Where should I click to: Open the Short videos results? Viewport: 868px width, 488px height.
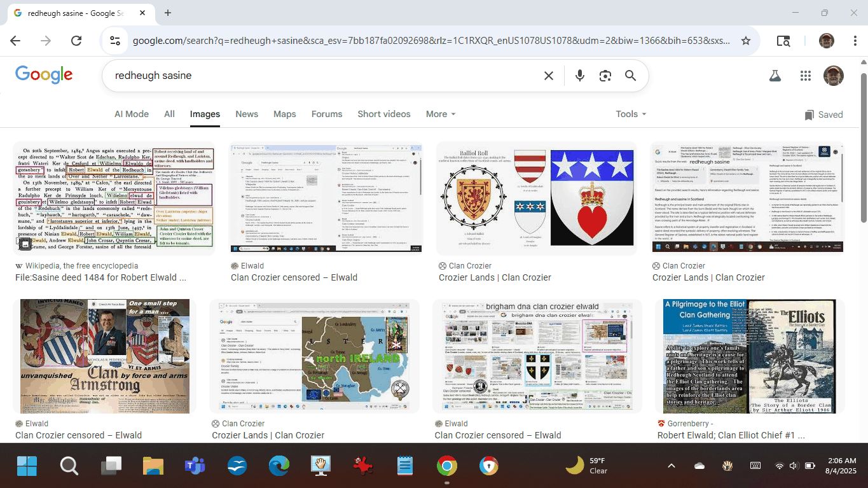pos(384,114)
